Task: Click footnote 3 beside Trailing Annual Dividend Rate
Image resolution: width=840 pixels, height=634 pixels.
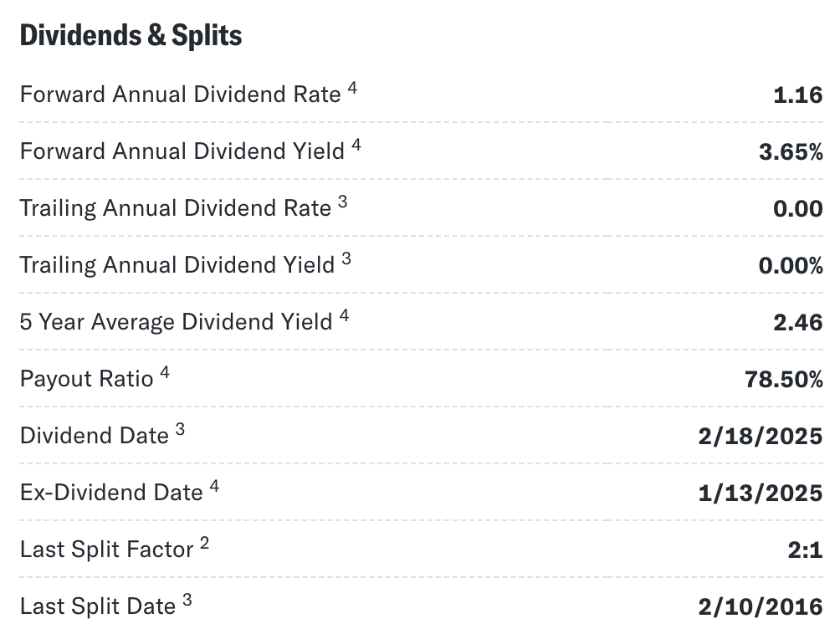Action: (x=342, y=202)
